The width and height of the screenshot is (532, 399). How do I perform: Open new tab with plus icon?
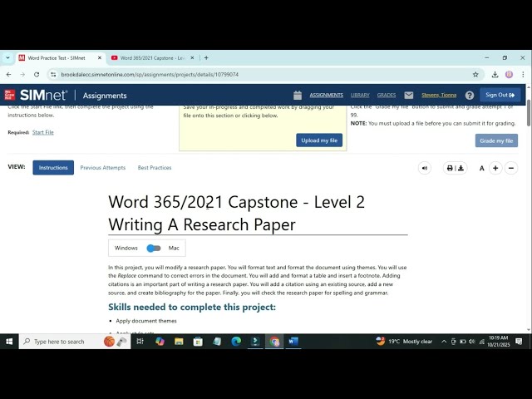pos(206,57)
